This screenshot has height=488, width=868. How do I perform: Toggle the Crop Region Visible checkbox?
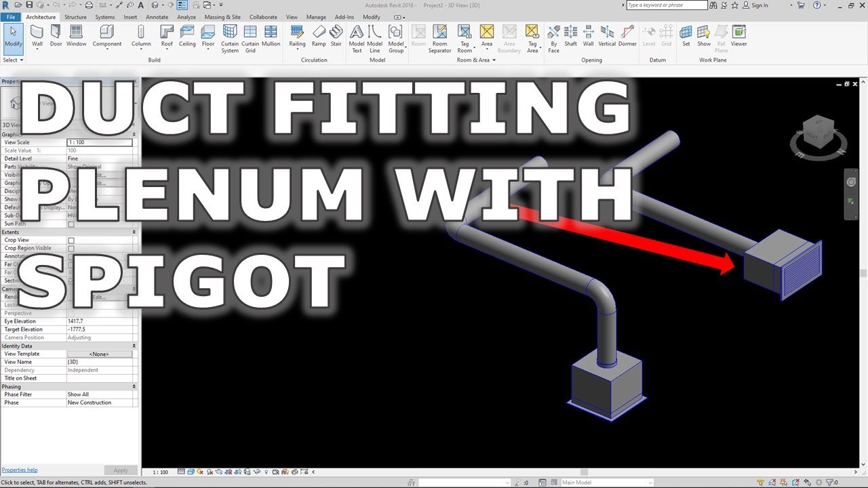[x=71, y=248]
